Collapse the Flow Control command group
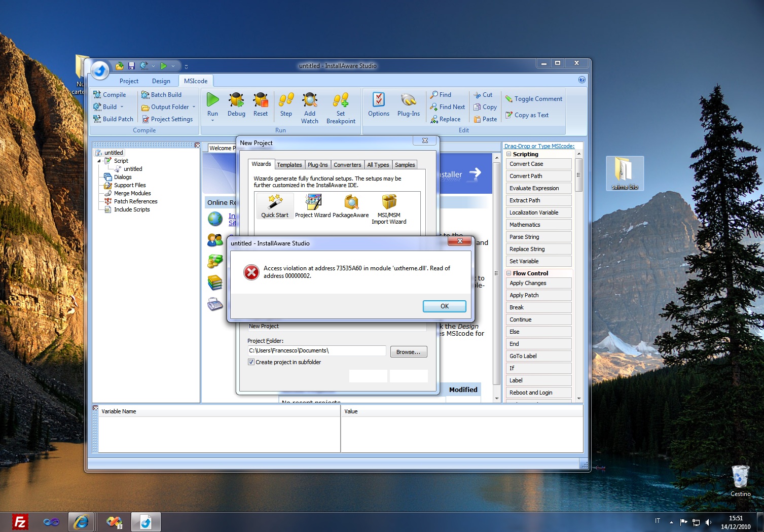Image resolution: width=764 pixels, height=532 pixels. pos(508,273)
